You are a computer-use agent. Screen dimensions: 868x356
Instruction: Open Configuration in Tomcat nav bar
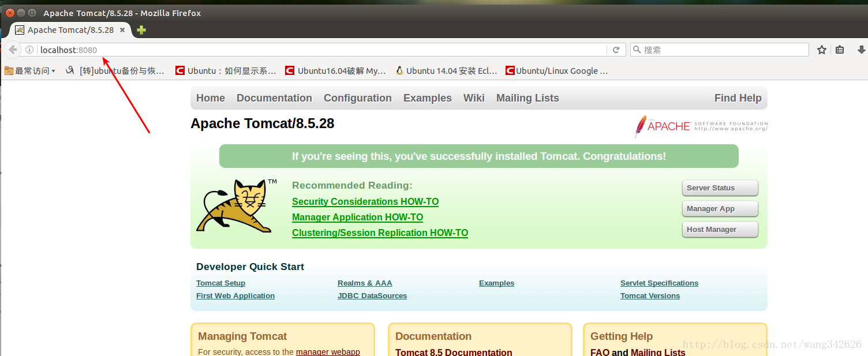[x=358, y=98]
